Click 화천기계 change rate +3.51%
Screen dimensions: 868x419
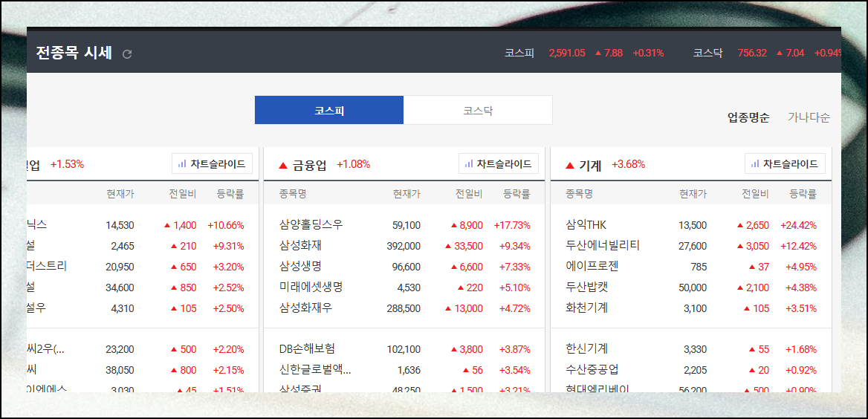[801, 309]
